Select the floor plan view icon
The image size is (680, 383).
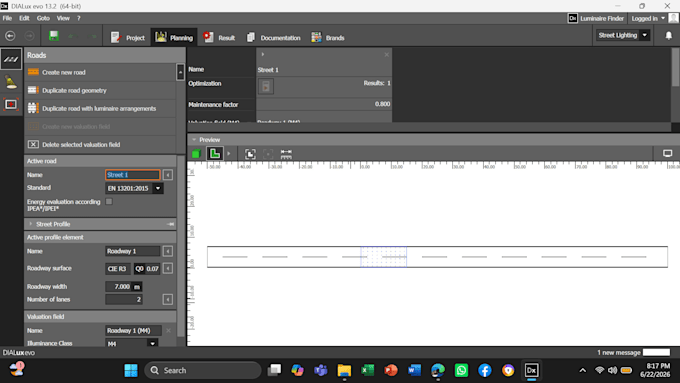[215, 154]
